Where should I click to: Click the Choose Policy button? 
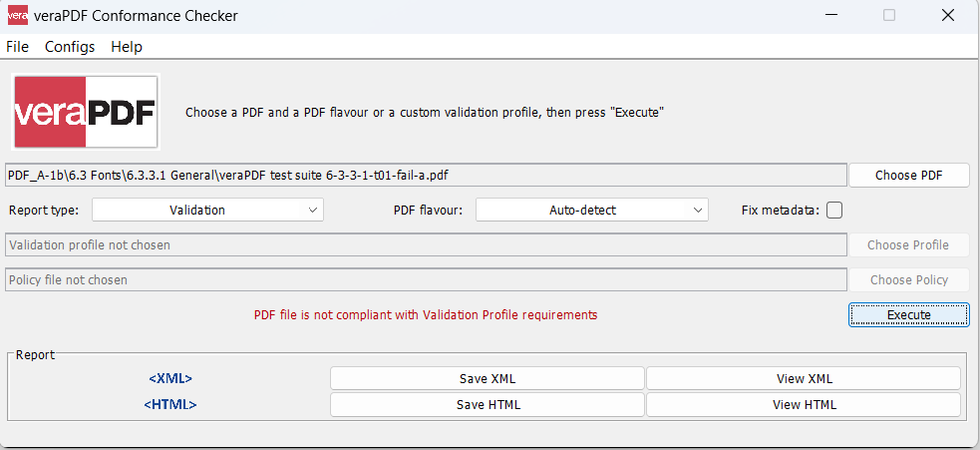pyautogui.click(x=909, y=279)
